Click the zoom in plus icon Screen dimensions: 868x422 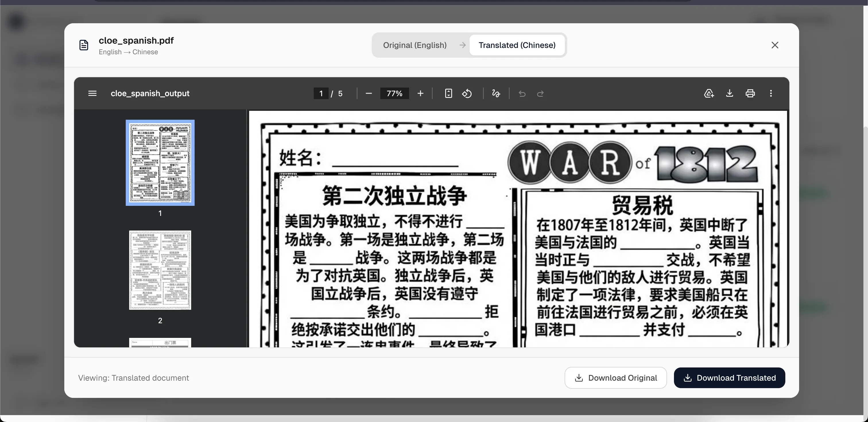click(420, 93)
